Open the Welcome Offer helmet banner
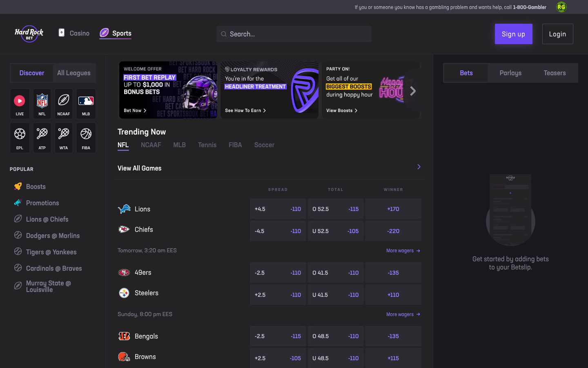The width and height of the screenshot is (588, 368). pyautogui.click(x=168, y=90)
